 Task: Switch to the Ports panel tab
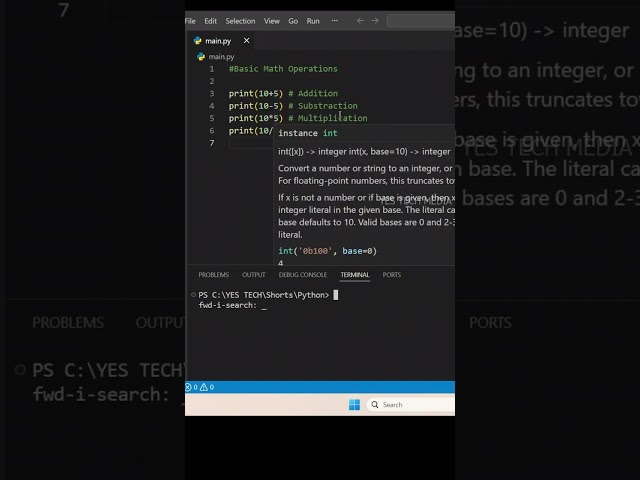[x=391, y=275]
